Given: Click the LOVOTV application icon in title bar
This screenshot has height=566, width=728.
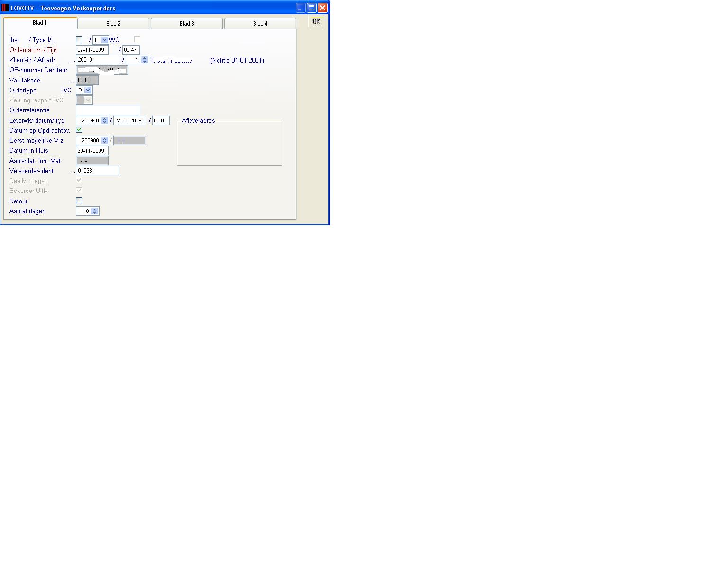Looking at the screenshot, I should pos(5,8).
